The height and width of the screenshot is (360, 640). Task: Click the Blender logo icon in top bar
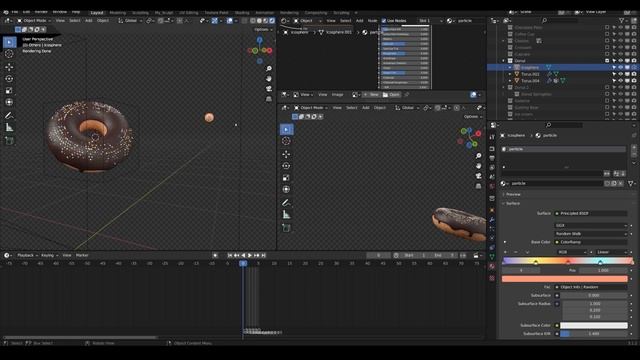point(5,12)
